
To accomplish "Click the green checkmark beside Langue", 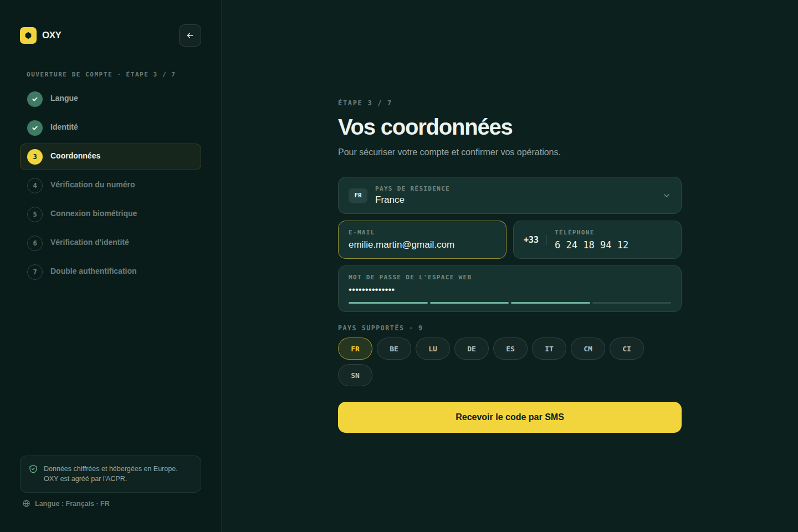I will [x=35, y=99].
